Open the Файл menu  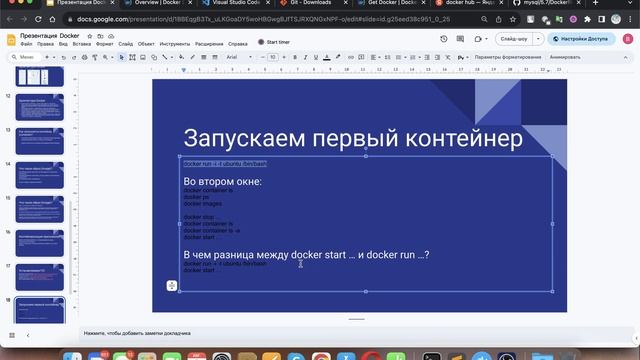(26, 44)
